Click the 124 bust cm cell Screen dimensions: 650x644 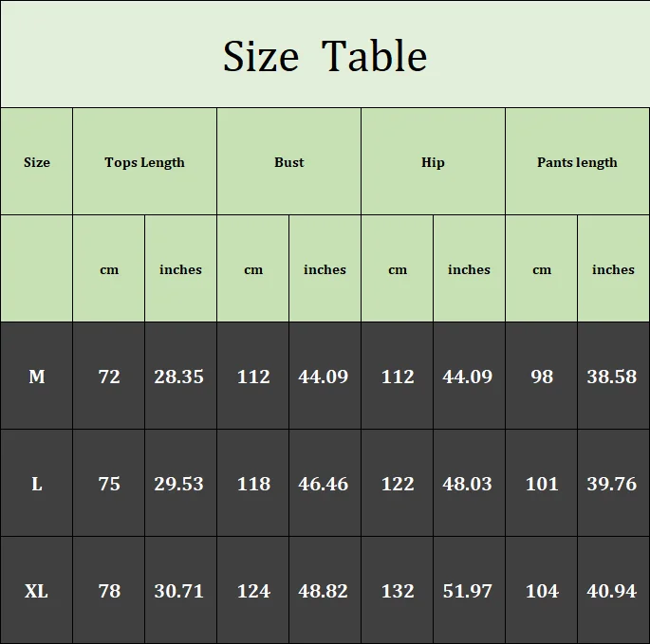pyautogui.click(x=253, y=591)
